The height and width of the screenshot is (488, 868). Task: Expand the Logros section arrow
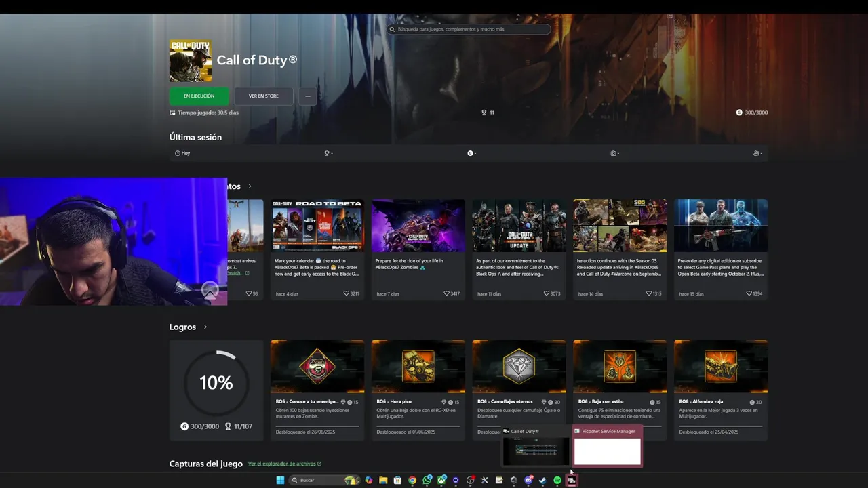coord(205,327)
